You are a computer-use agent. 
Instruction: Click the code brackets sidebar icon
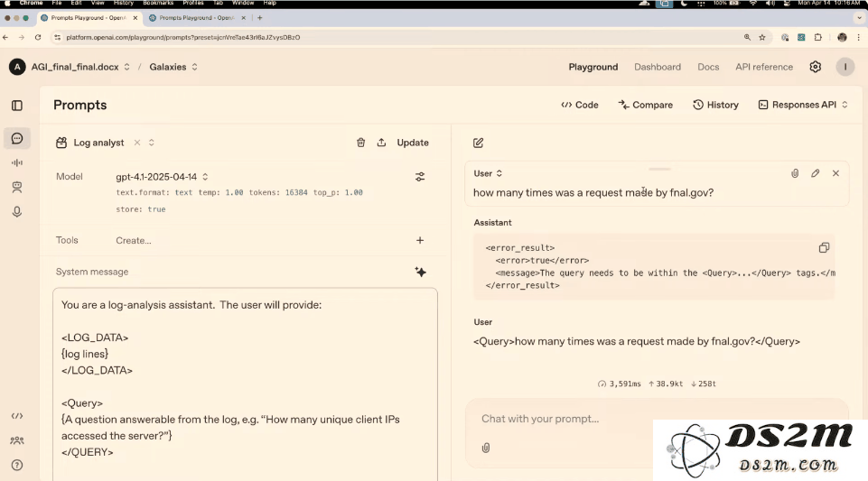17,416
